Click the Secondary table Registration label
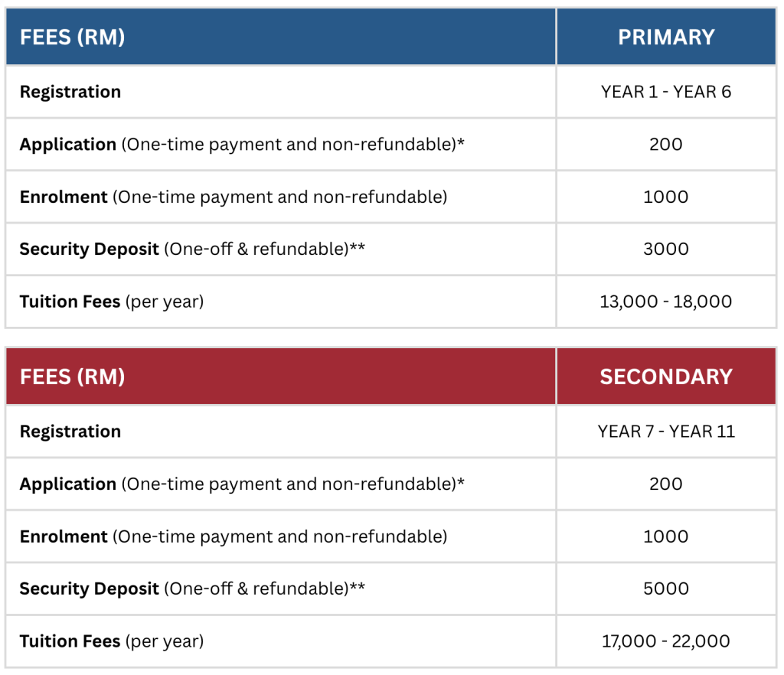 [70, 432]
